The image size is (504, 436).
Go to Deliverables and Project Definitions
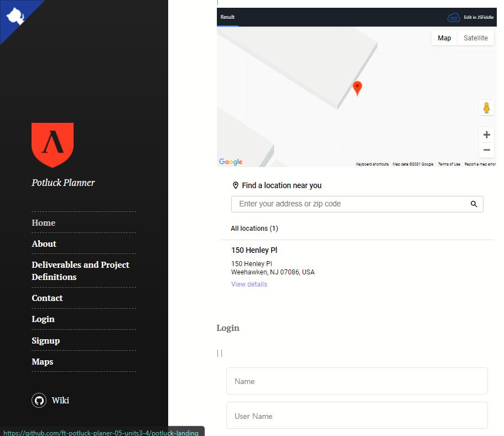coord(80,271)
